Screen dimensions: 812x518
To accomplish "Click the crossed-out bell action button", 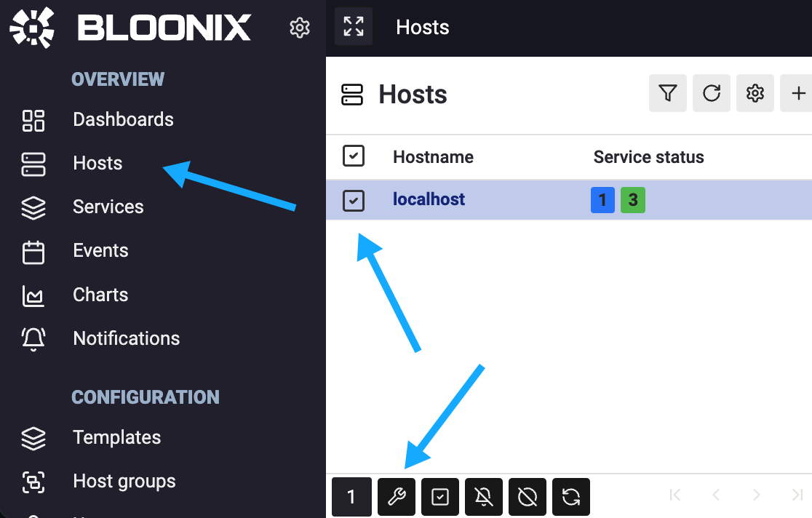I will [484, 497].
